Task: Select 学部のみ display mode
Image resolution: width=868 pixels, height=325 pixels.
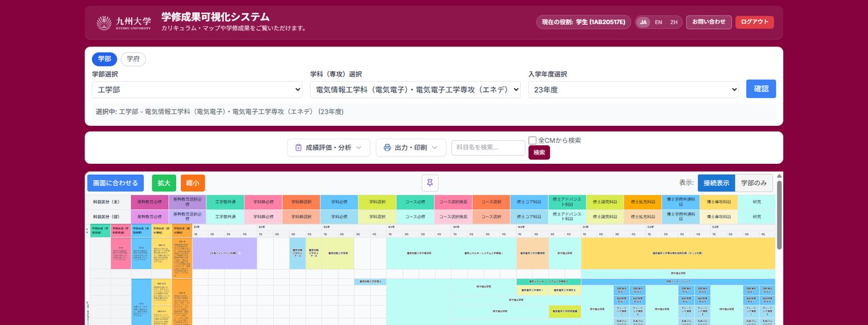Action: [754, 183]
